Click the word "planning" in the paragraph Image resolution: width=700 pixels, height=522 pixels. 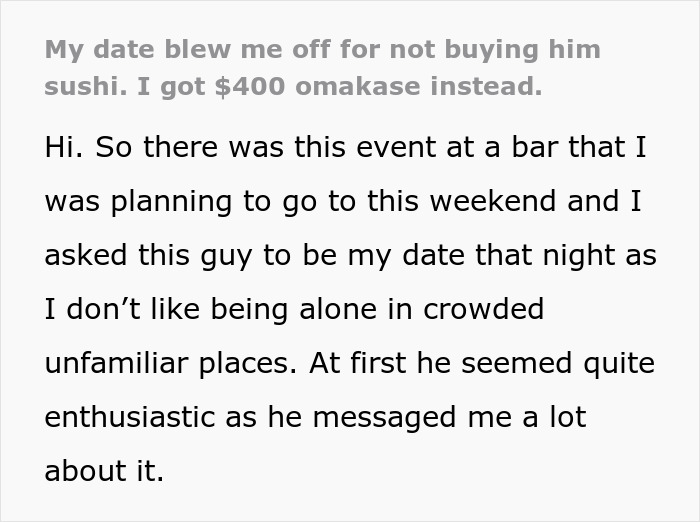(x=171, y=202)
